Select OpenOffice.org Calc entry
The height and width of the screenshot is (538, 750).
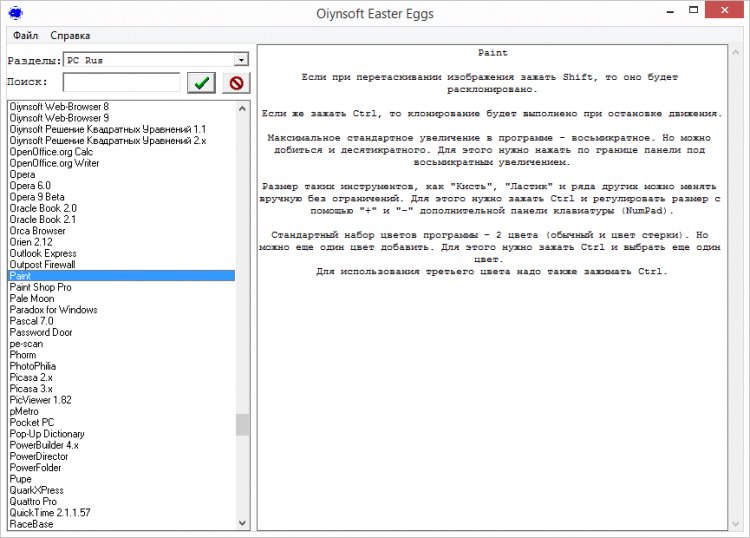(x=122, y=152)
